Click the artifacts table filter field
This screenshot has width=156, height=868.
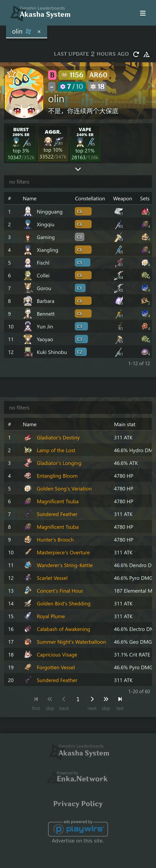78,408
